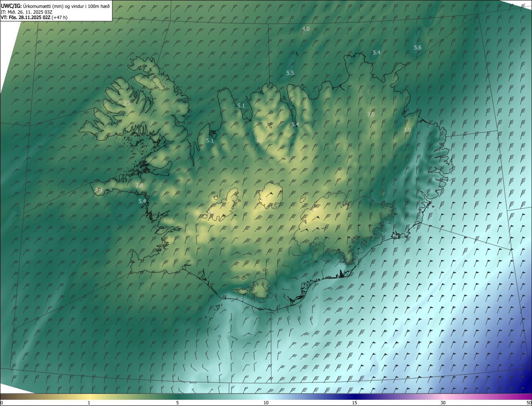This screenshot has height=406, width=532.
Task: Click the 5.5 value label on the map
Action: [290, 73]
